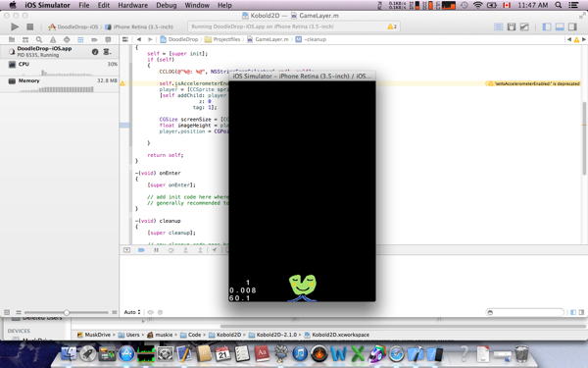Screen dimensions: 588x368
Task: Click the process view options icon beside DoodleDrop-iOS.app
Action: tap(107, 52)
